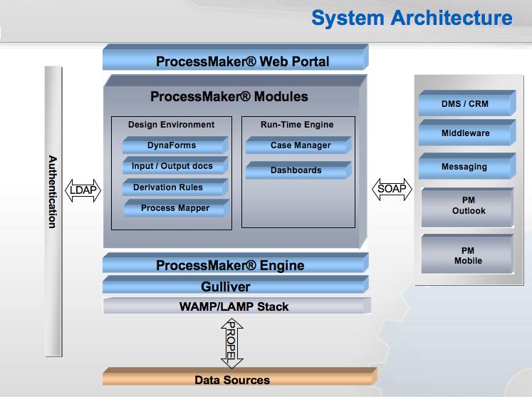Select the DMS / CRM block
The image size is (532, 397).
[465, 104]
